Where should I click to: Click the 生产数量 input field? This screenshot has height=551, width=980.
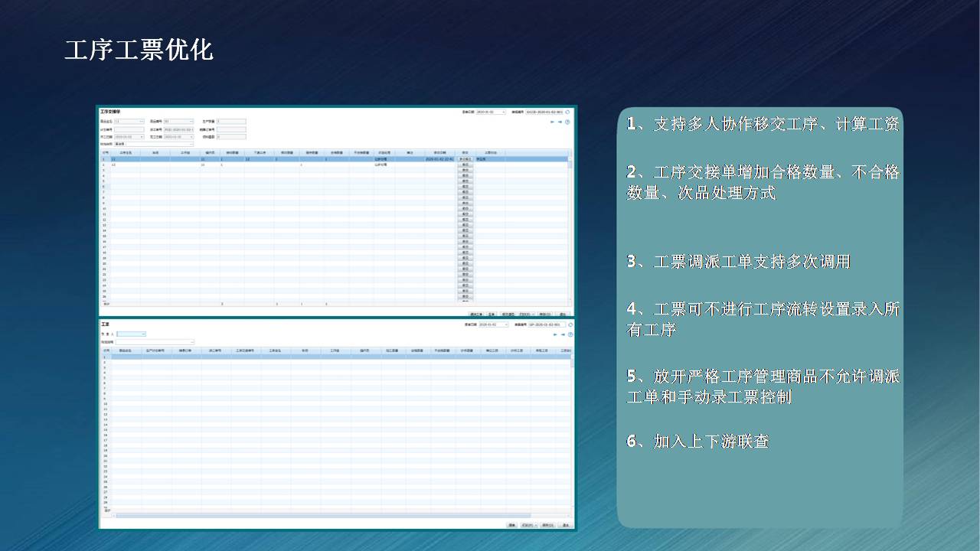click(x=231, y=121)
